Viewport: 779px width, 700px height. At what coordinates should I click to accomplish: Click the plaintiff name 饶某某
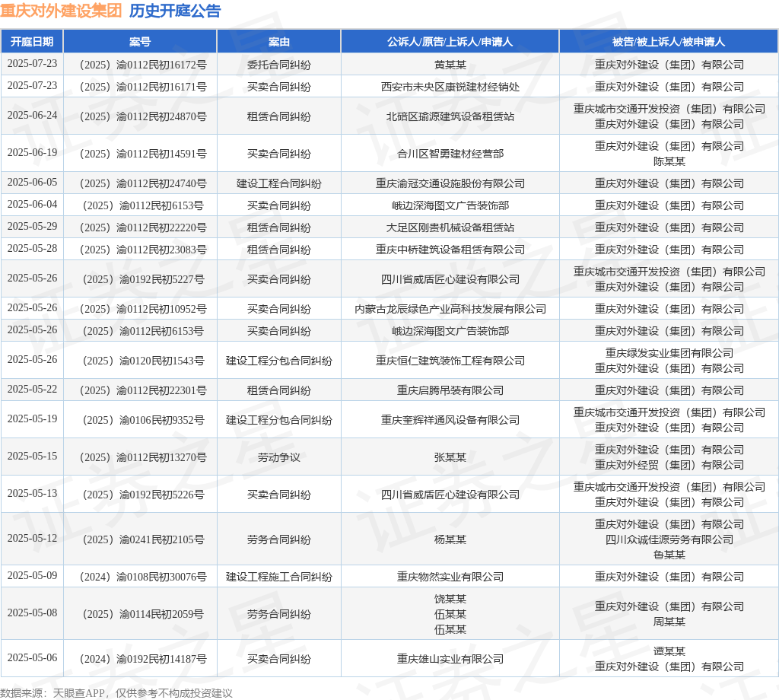tap(450, 599)
